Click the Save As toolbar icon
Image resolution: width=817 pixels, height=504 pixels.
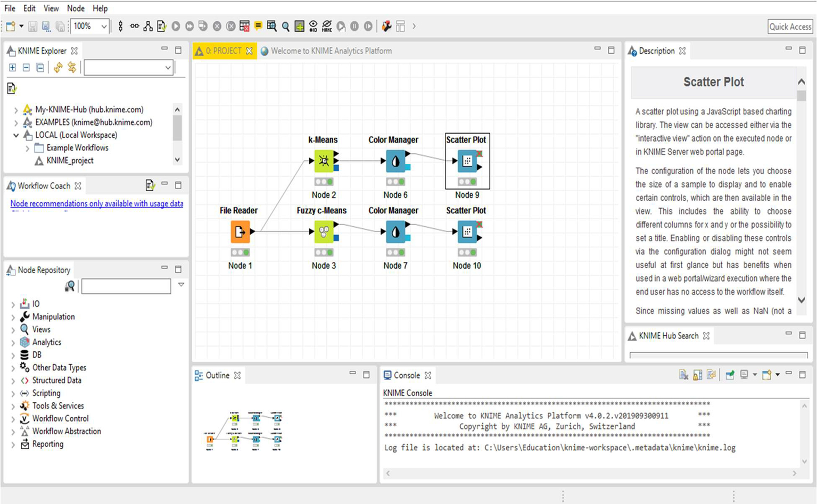[46, 26]
